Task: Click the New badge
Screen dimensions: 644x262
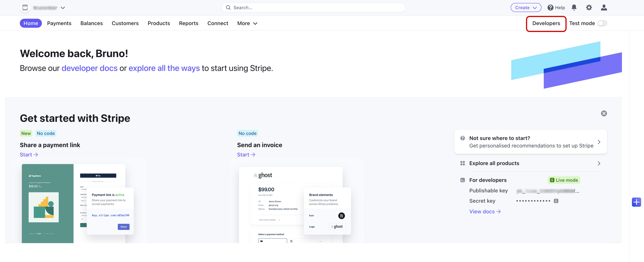Action: pyautogui.click(x=26, y=133)
